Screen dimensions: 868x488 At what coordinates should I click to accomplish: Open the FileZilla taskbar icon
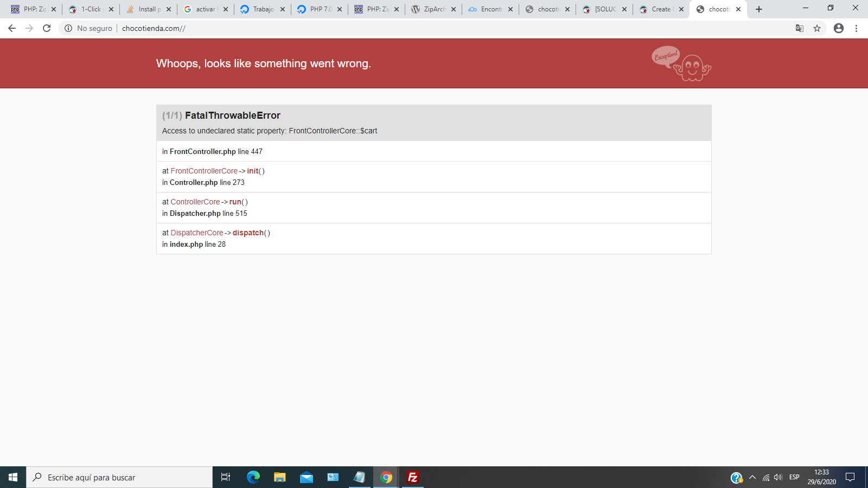click(413, 477)
